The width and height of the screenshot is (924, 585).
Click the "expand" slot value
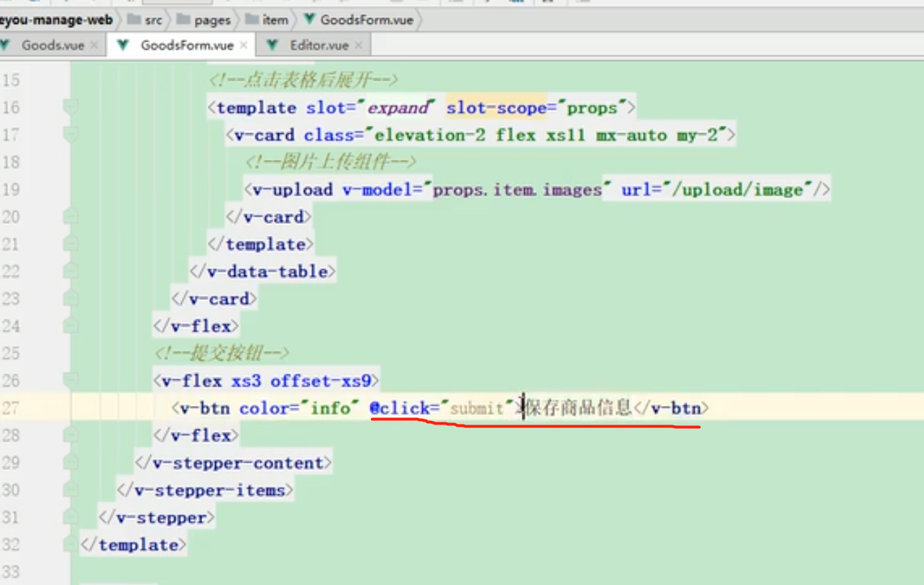click(x=398, y=108)
